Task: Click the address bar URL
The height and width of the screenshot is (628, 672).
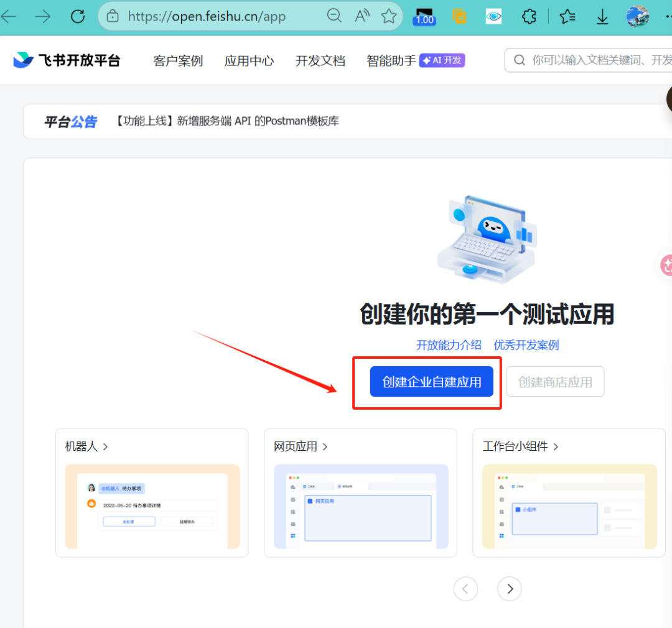Action: (207, 16)
